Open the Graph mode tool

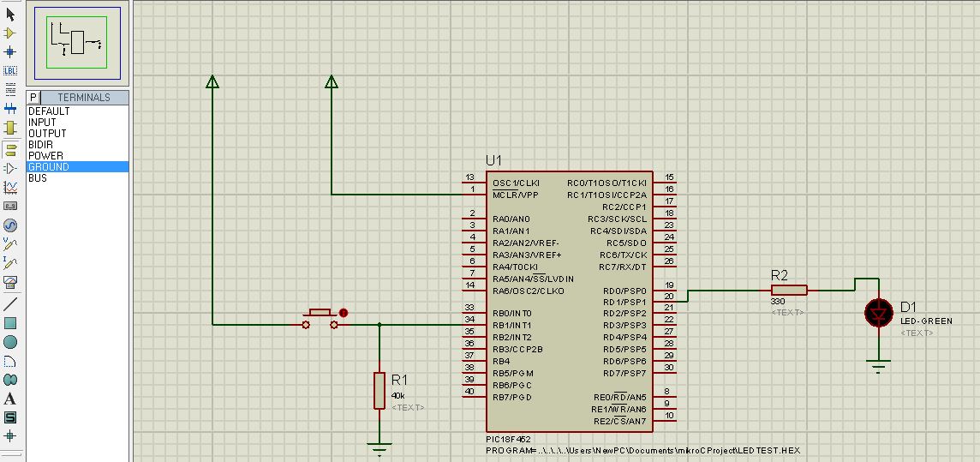(10, 187)
